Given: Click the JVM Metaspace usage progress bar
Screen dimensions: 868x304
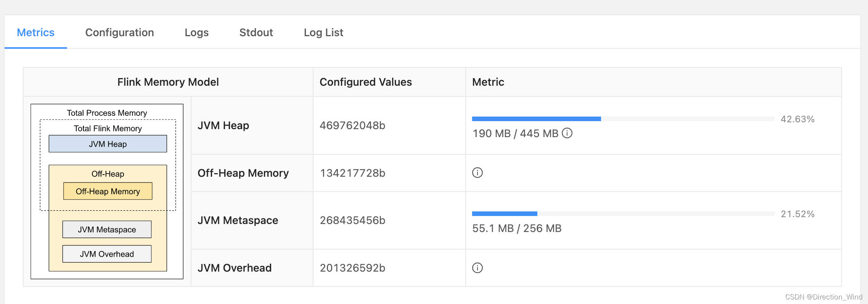Looking at the screenshot, I should tap(623, 214).
